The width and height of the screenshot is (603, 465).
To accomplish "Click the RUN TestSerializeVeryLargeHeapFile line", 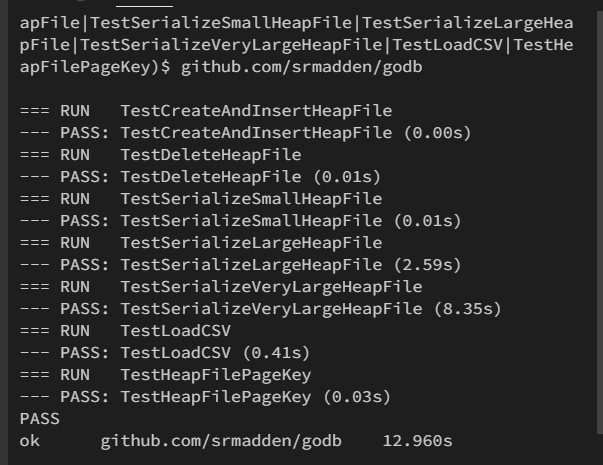I will pos(220,287).
